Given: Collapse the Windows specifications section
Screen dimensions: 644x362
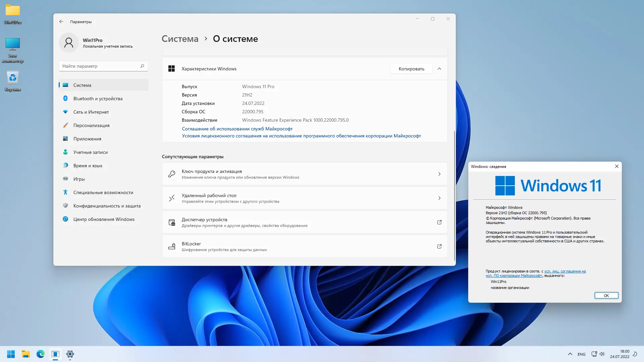Looking at the screenshot, I should pyautogui.click(x=439, y=69).
